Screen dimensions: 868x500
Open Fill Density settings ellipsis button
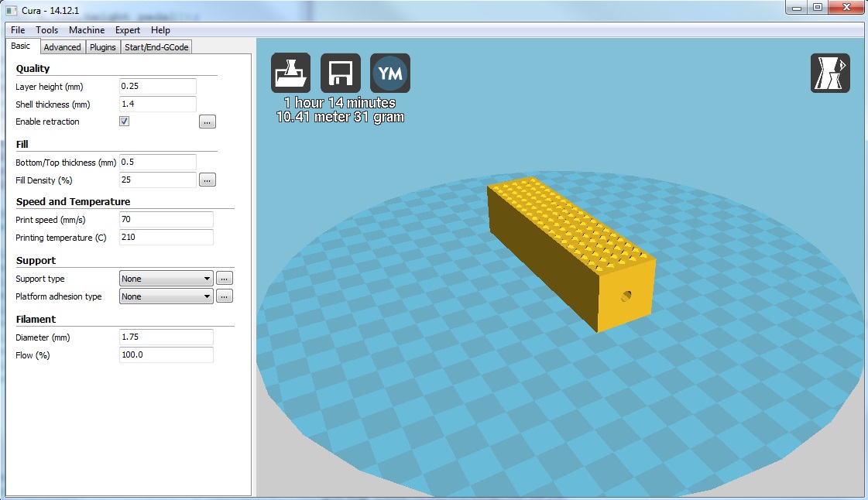(208, 180)
